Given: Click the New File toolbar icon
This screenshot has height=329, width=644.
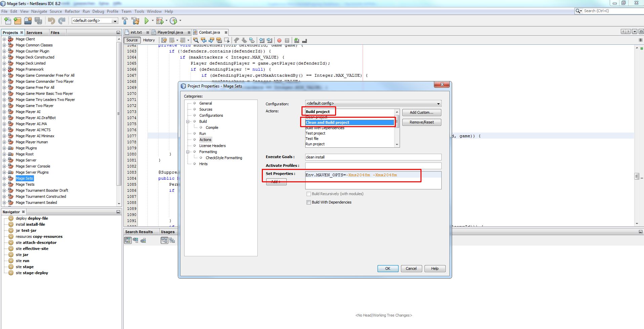Looking at the screenshot, I should 7,21.
